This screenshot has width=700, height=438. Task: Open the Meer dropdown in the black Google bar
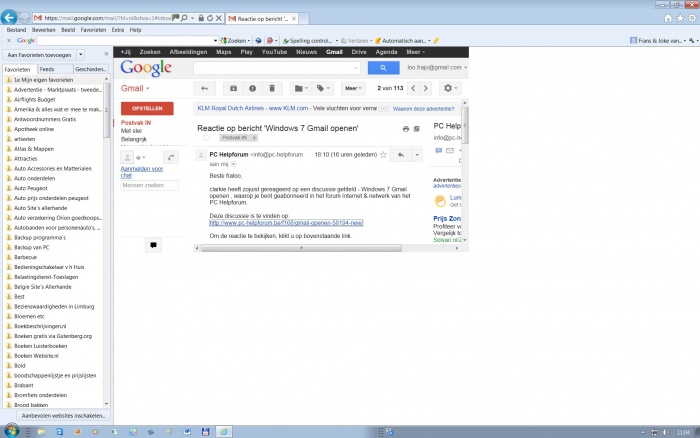tap(415, 52)
